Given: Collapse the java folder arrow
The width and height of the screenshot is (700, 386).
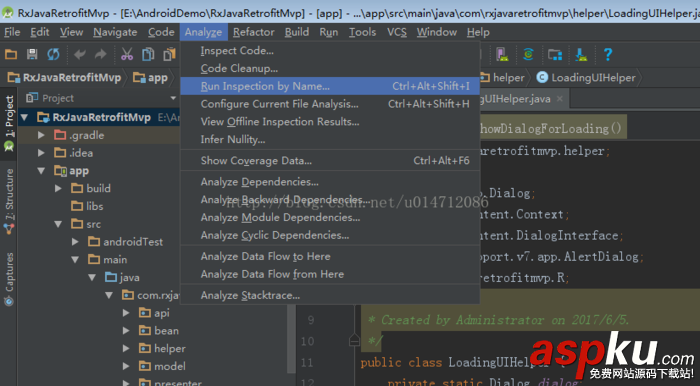Looking at the screenshot, I should [x=92, y=278].
